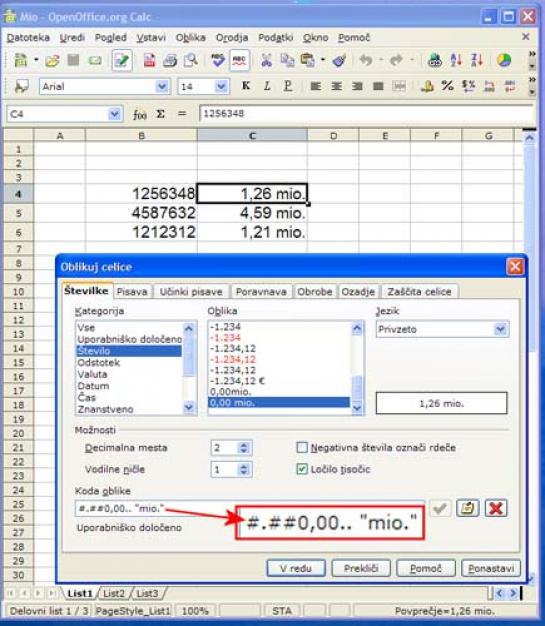Increase Decimalna mesta stepper value
Viewport: 545px width, 626px height.
click(244, 444)
